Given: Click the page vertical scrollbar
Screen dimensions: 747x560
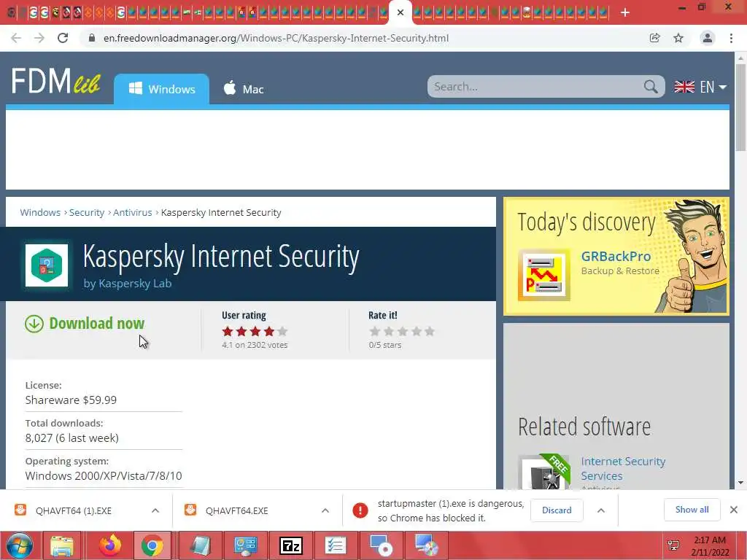Looking at the screenshot, I should pos(740,108).
